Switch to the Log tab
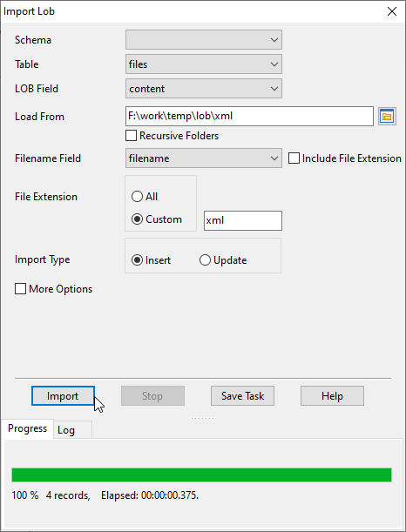Viewport: 406px width, 532px height. [x=66, y=430]
